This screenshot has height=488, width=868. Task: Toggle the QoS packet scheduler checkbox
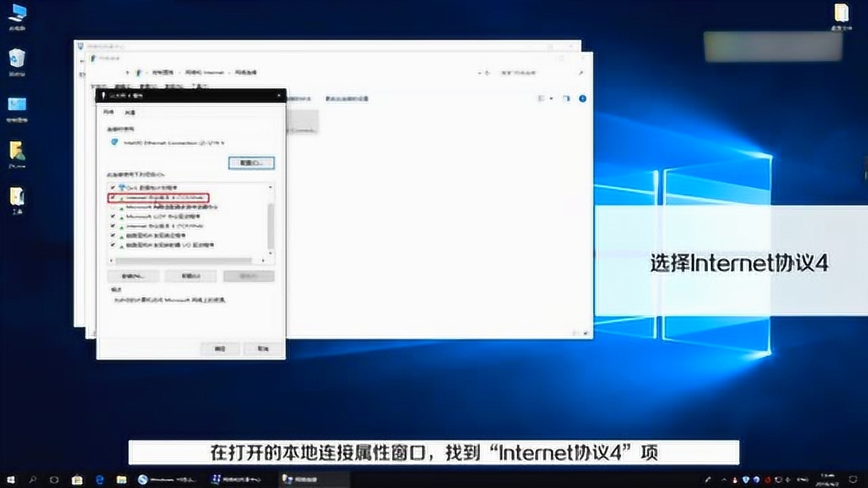coord(112,186)
